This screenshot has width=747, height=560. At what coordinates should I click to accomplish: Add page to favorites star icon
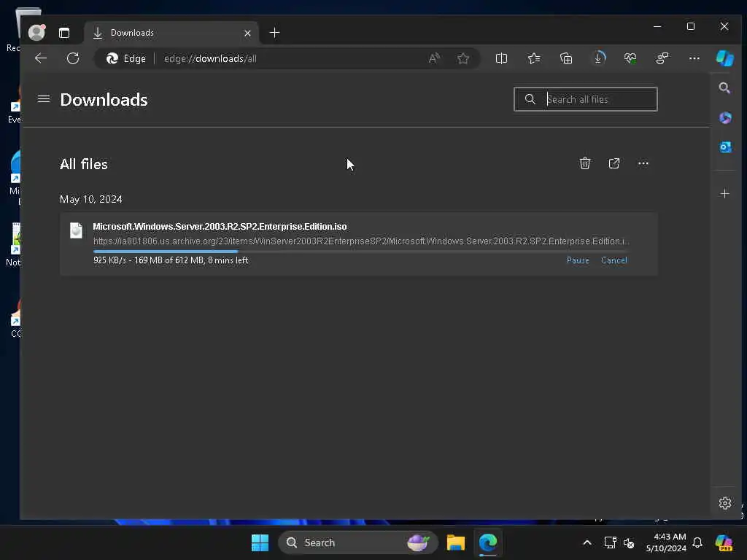point(463,58)
